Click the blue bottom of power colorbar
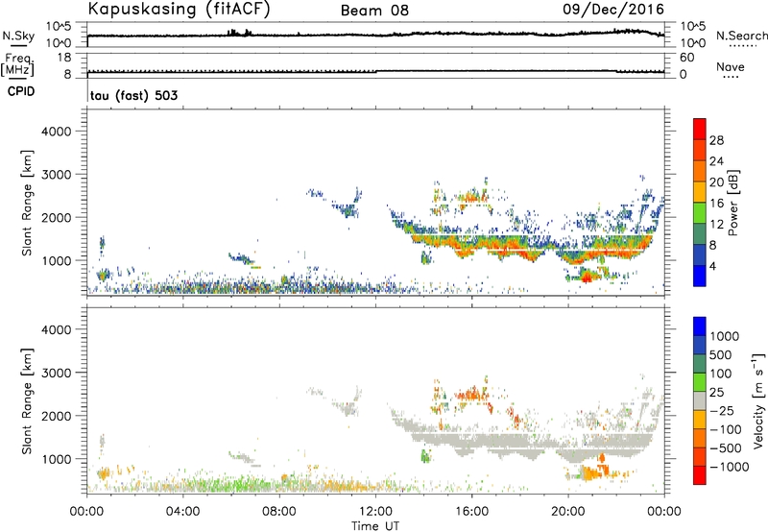Viewport: 768px width, 532px height. point(700,276)
